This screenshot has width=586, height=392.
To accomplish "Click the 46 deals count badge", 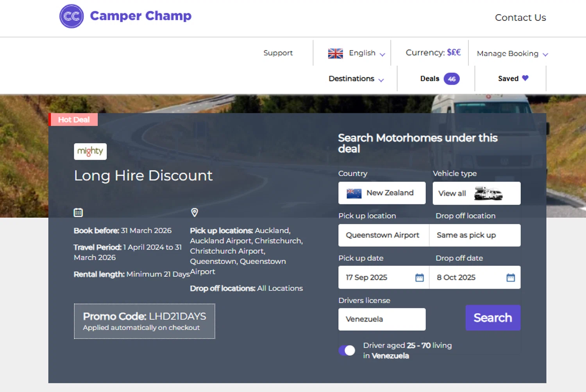I will (452, 79).
